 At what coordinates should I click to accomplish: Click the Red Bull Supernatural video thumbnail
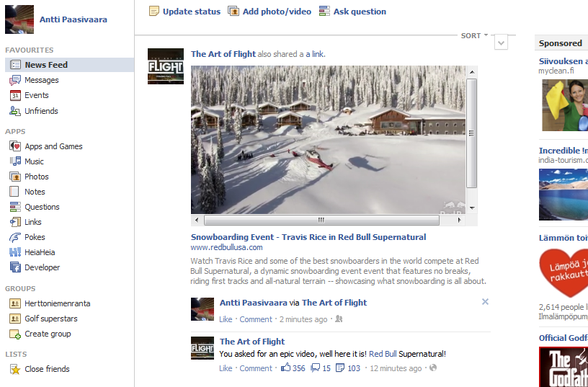329,139
